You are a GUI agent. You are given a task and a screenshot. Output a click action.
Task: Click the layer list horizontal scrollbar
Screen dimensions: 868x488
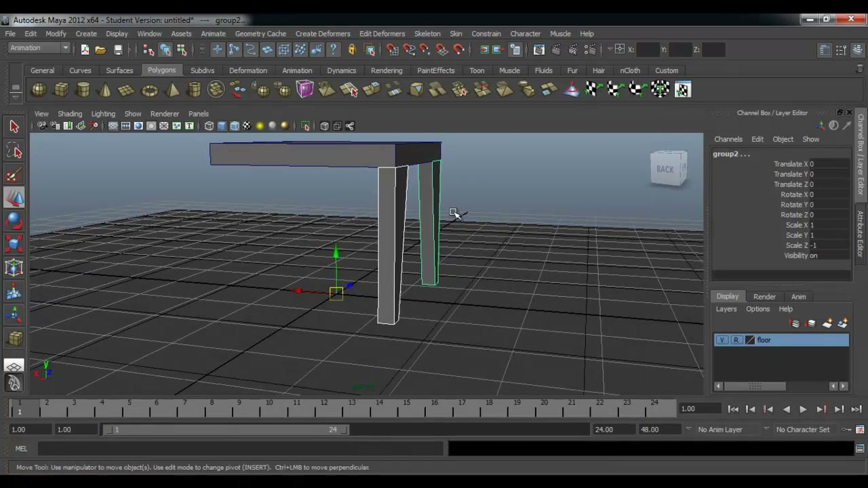(754, 386)
